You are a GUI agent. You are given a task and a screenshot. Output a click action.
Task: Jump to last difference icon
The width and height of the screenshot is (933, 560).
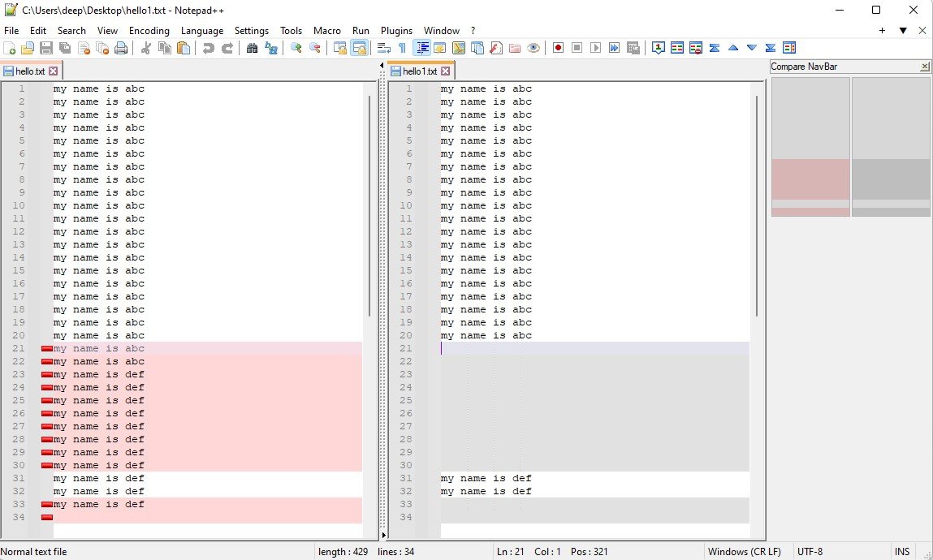pyautogui.click(x=771, y=48)
